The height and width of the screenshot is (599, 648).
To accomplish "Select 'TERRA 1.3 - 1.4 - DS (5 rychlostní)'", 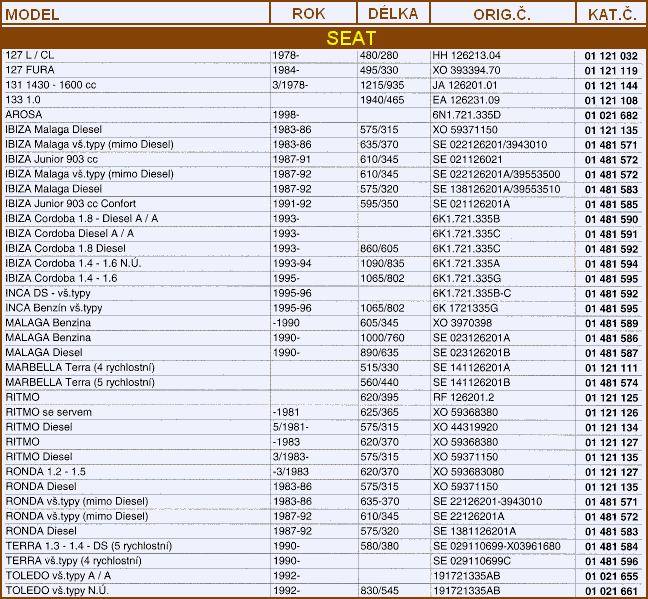I will tap(88, 546).
